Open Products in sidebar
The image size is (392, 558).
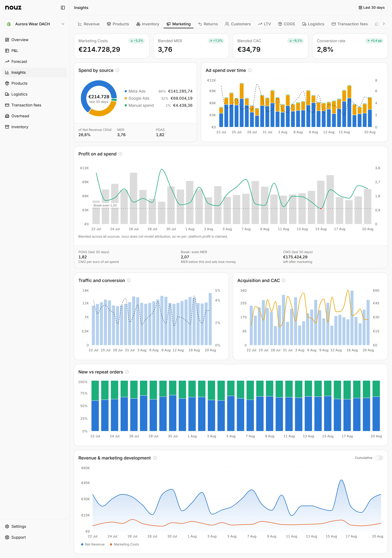pyautogui.click(x=35, y=83)
